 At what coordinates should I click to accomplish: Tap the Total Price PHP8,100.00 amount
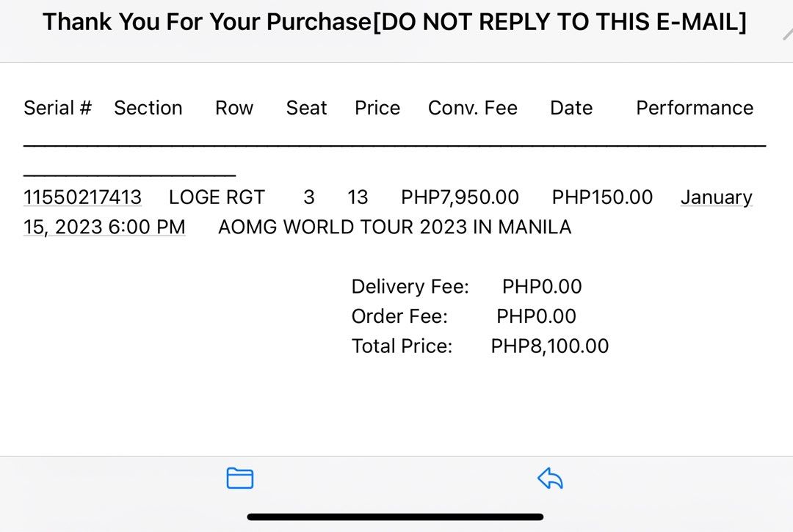pos(550,346)
